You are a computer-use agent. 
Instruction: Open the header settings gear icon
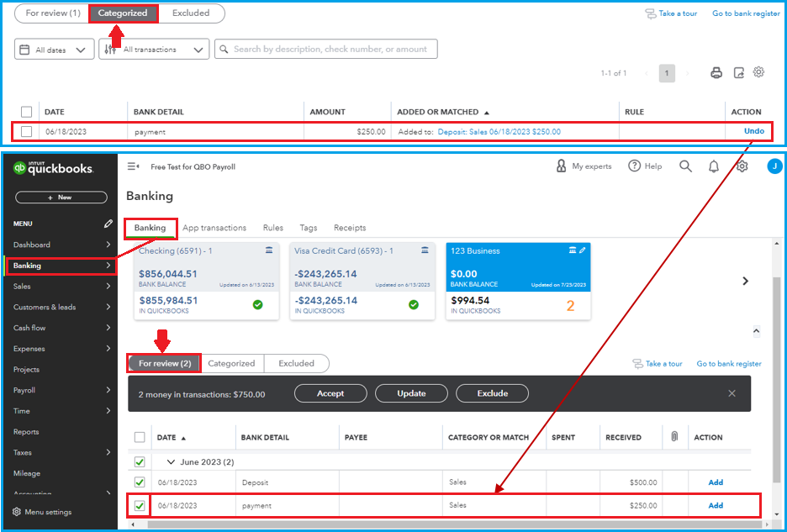click(x=742, y=166)
